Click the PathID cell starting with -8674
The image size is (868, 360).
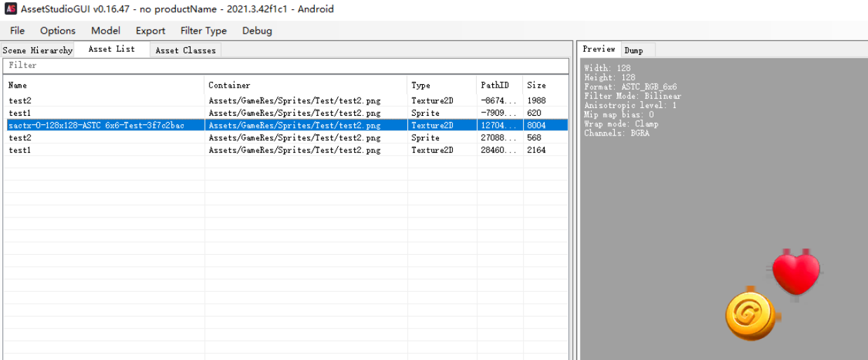click(x=498, y=100)
